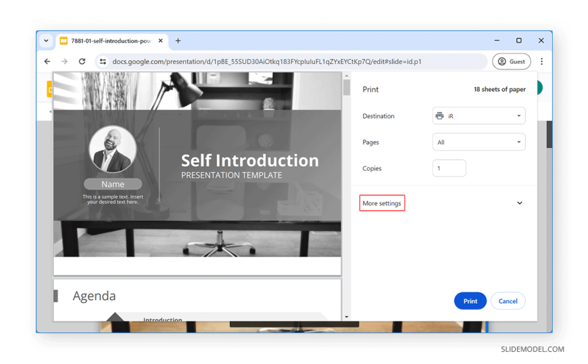Click the print preview scrollbar down arrow
This screenshot has width=588, height=364.
coord(347,317)
